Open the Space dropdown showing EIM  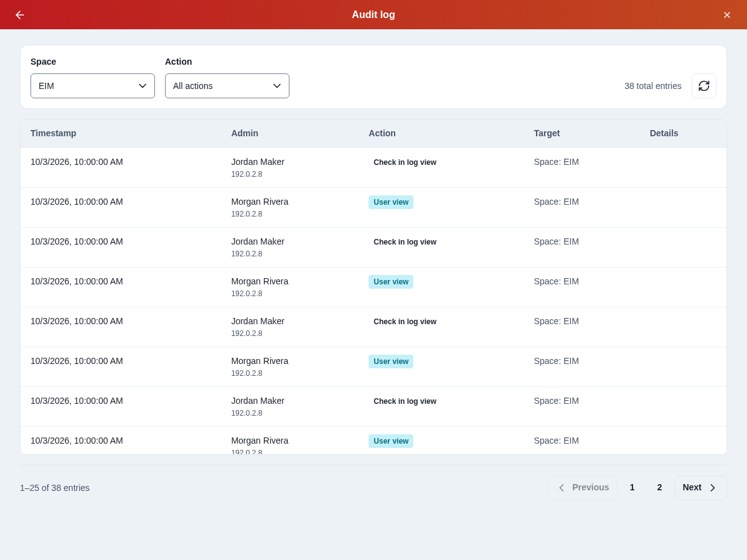tap(93, 86)
